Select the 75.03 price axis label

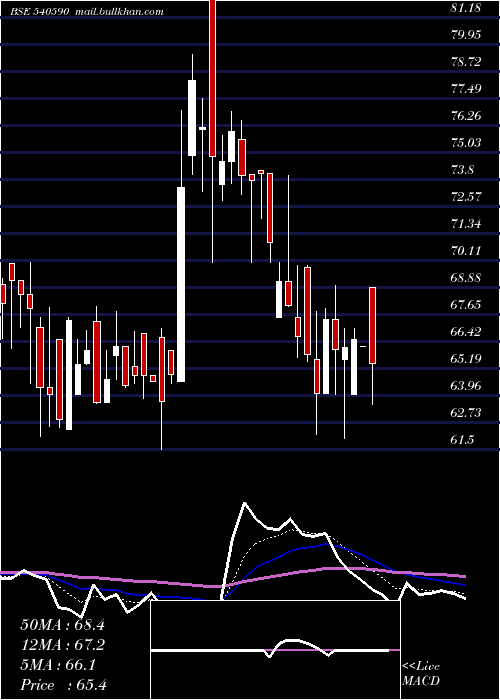click(x=466, y=142)
